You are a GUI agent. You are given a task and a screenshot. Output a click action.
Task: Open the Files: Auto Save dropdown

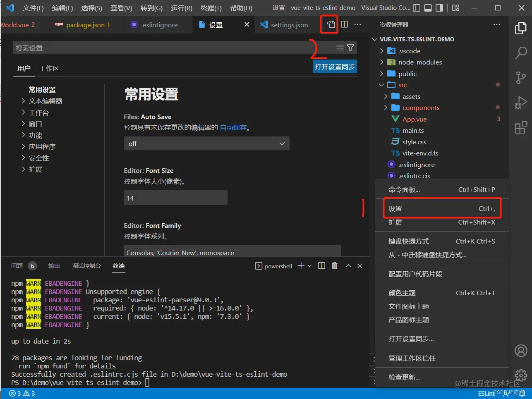206,143
